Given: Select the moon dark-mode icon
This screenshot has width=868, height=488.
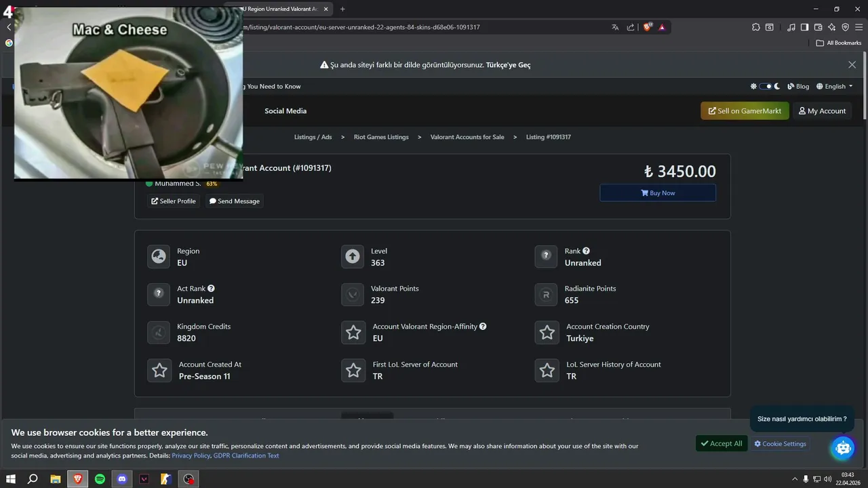Looking at the screenshot, I should coord(777,86).
